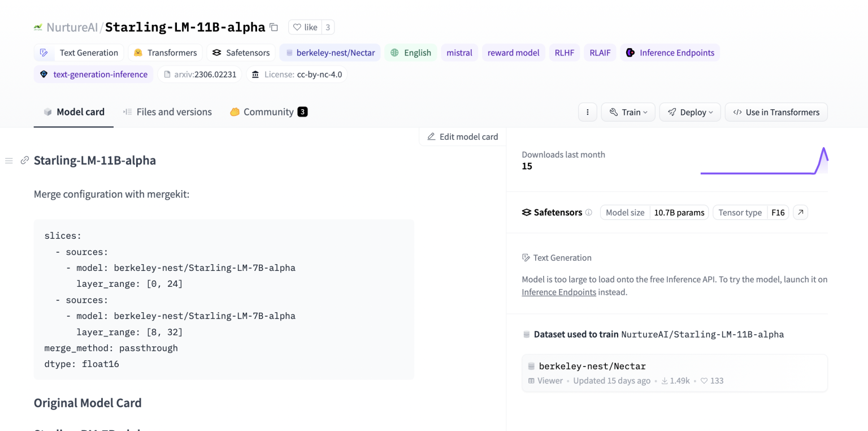Open the three-dot overflow menu

click(x=587, y=111)
